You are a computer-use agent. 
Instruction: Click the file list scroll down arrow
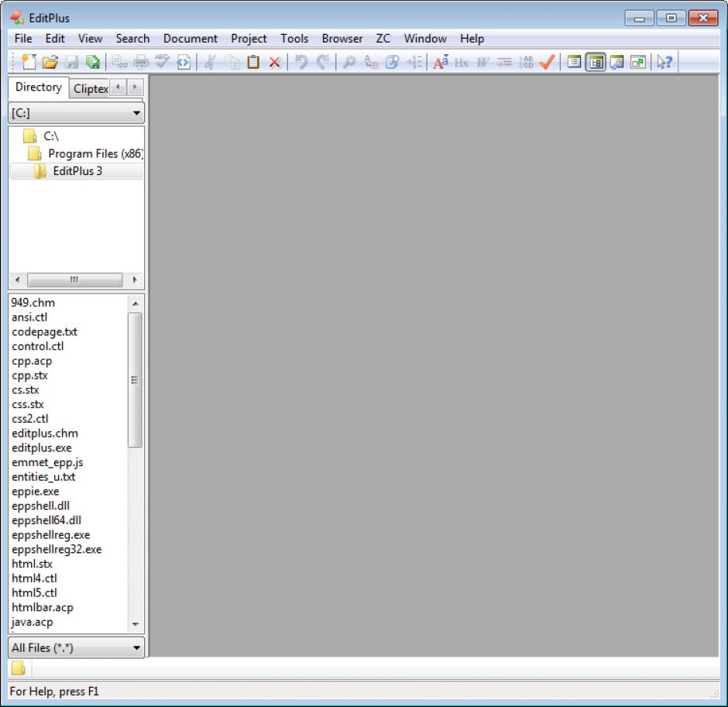[136, 624]
